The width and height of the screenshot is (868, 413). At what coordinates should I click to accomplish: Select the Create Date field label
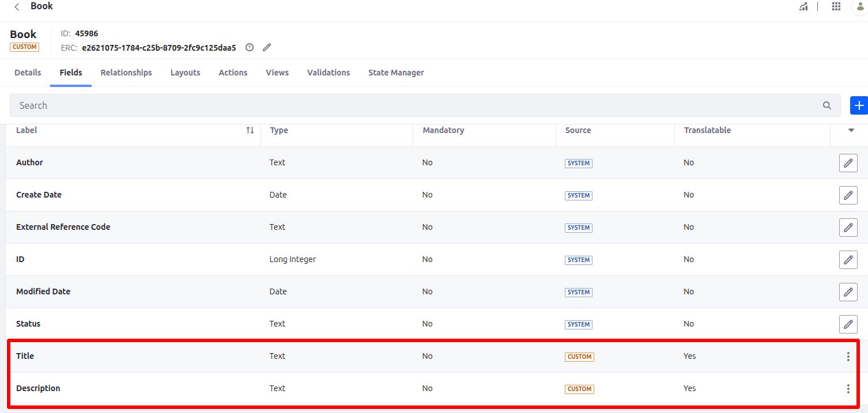click(39, 195)
